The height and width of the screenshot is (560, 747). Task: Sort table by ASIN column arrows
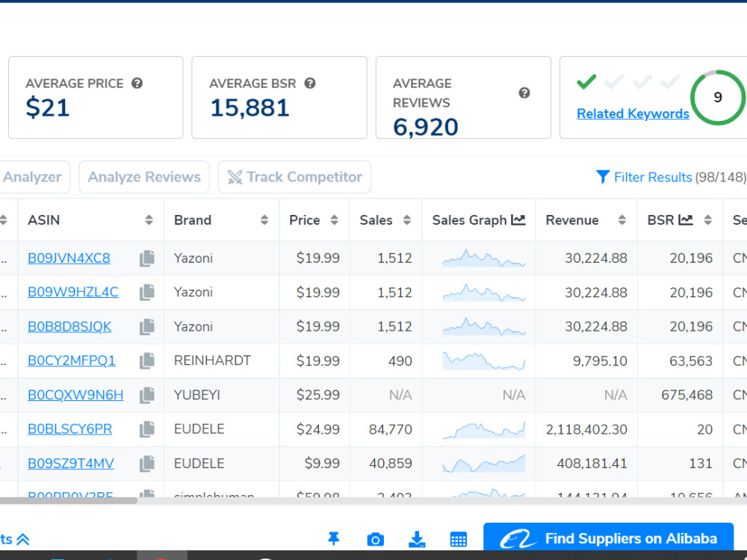149,220
